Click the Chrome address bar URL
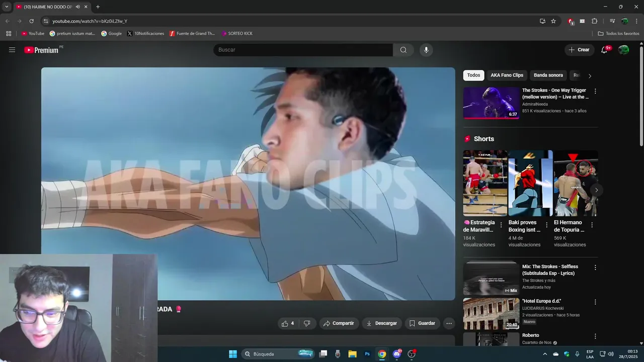The image size is (644, 362). point(90,21)
